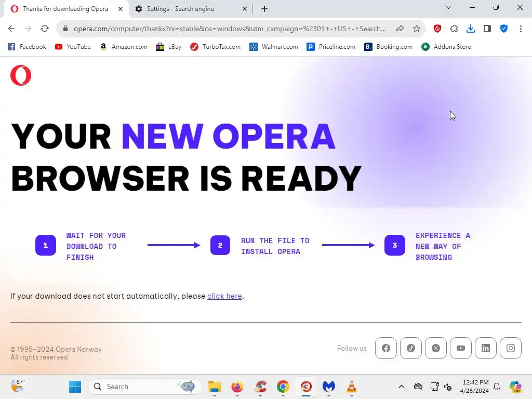This screenshot has width=532, height=399.
Task: Open Malwarebytes from the taskbar
Action: [x=329, y=387]
